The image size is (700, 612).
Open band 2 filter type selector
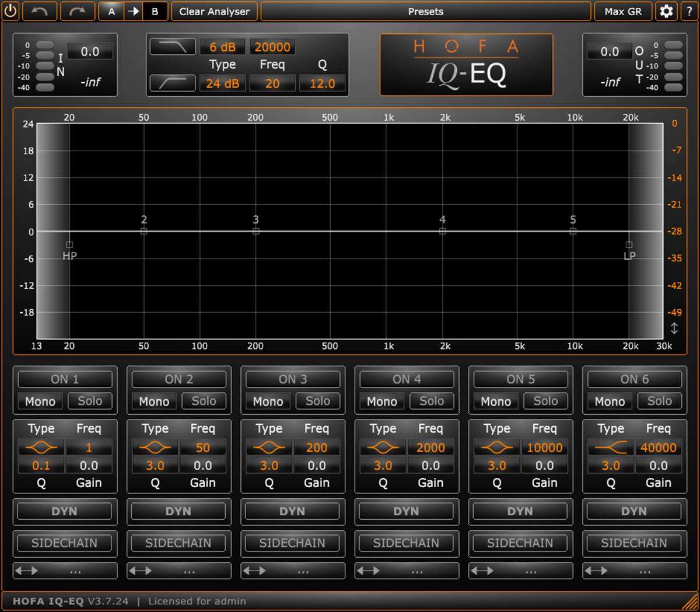pos(155,447)
